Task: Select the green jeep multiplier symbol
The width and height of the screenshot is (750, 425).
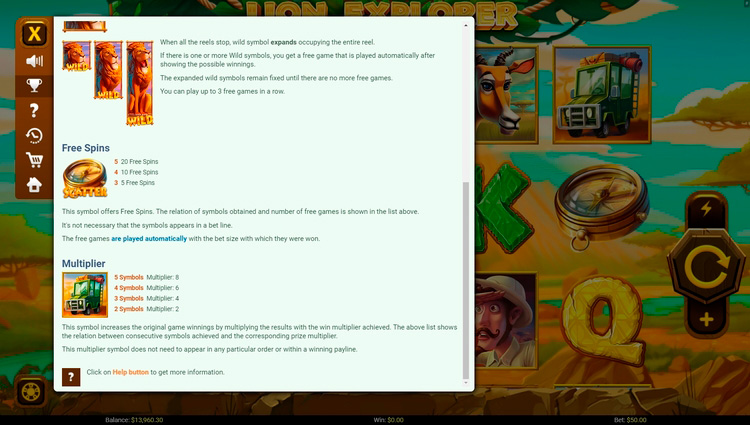Action: [84, 295]
